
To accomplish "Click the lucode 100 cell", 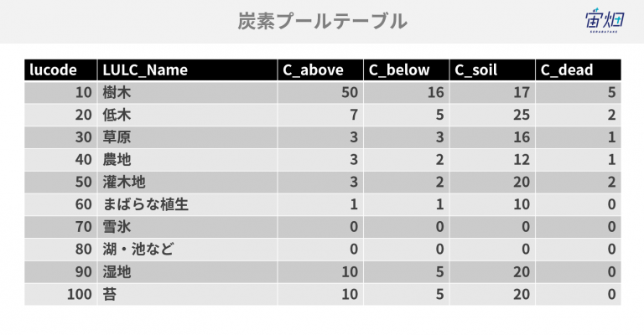I will pyautogui.click(x=60, y=294).
